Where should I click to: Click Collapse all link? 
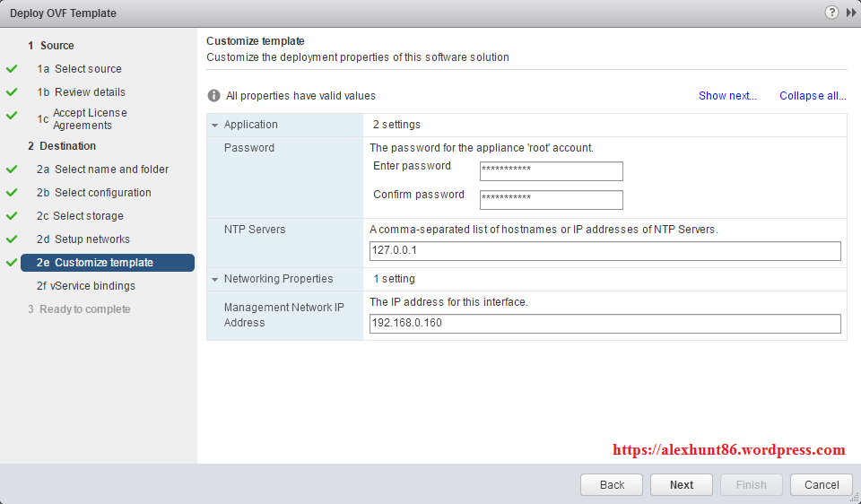[x=812, y=96]
